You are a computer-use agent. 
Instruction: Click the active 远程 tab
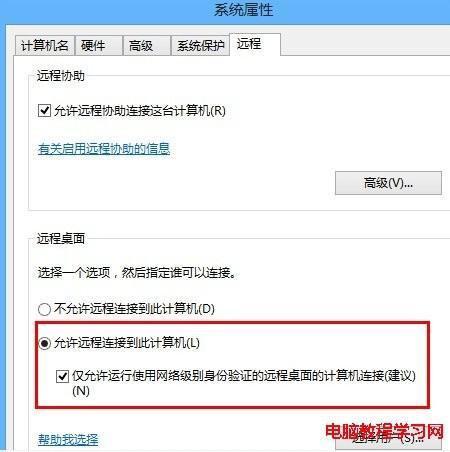(x=255, y=44)
